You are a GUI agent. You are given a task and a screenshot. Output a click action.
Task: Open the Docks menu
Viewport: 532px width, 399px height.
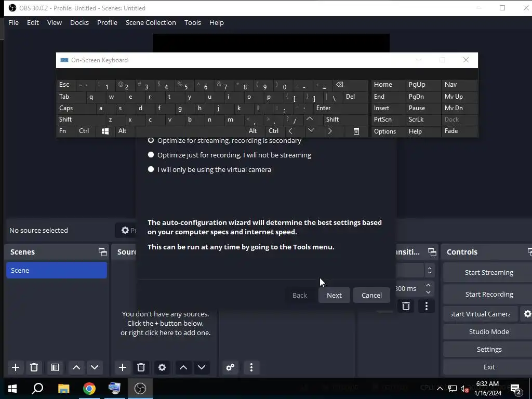pyautogui.click(x=79, y=22)
